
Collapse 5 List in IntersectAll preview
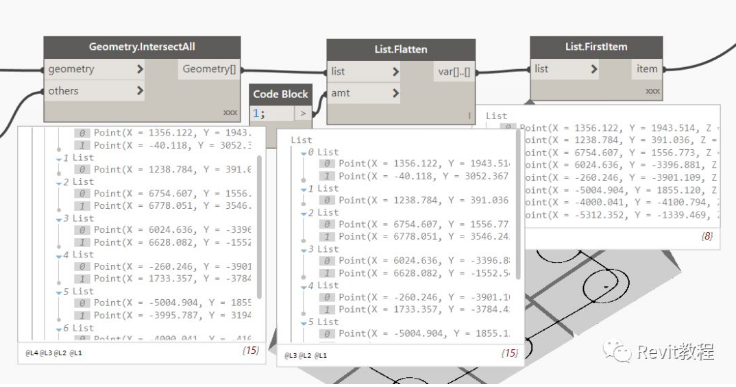pos(59,292)
